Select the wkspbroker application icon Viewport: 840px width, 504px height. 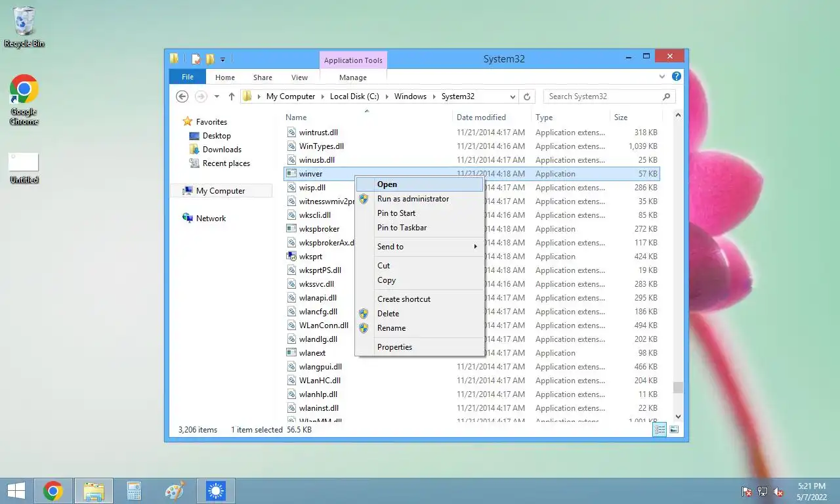(292, 229)
